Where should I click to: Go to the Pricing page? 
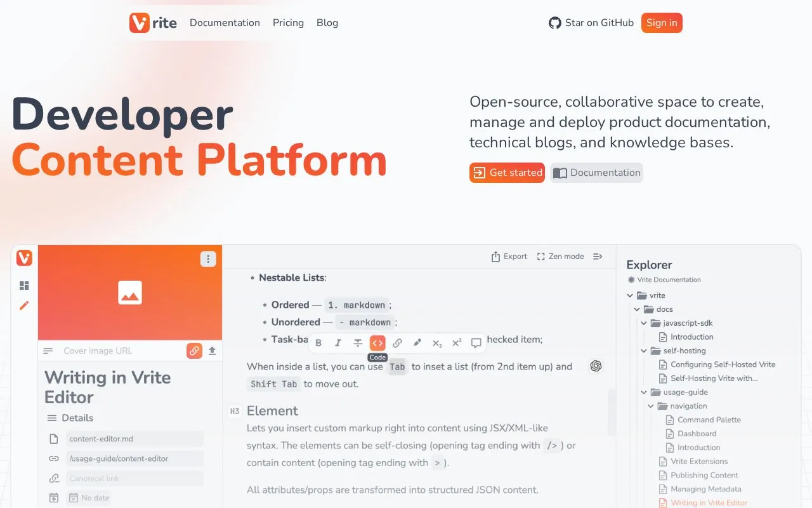point(288,23)
